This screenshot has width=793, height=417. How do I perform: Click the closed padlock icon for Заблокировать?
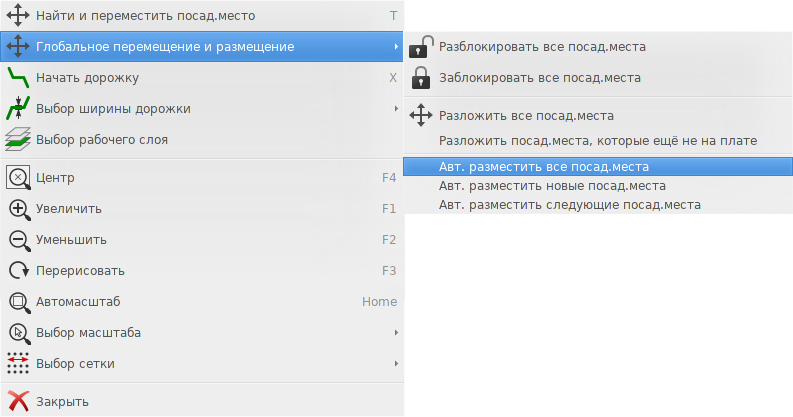coord(421,78)
